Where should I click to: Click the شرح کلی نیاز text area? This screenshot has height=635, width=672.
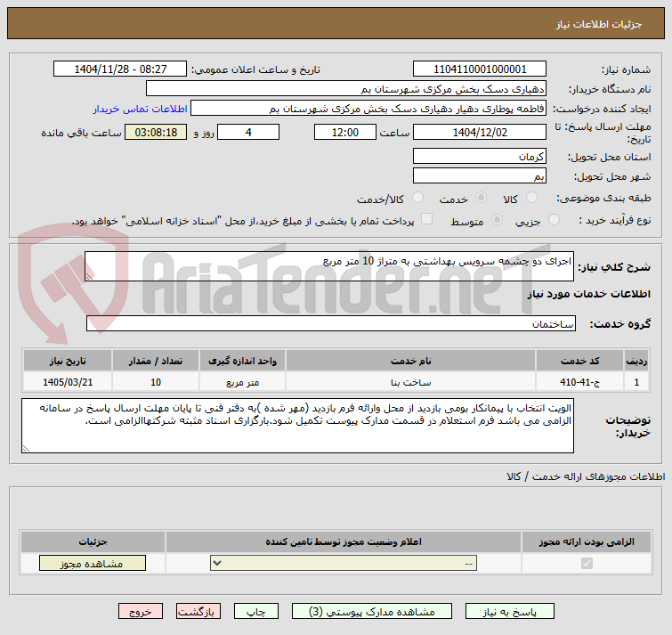point(329,266)
